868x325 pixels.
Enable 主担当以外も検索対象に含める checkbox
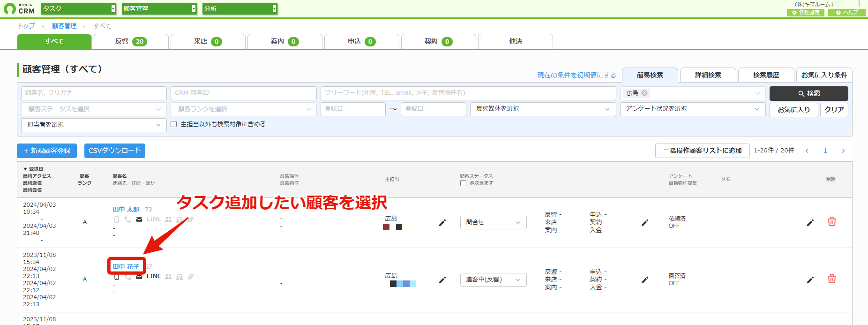(x=174, y=124)
